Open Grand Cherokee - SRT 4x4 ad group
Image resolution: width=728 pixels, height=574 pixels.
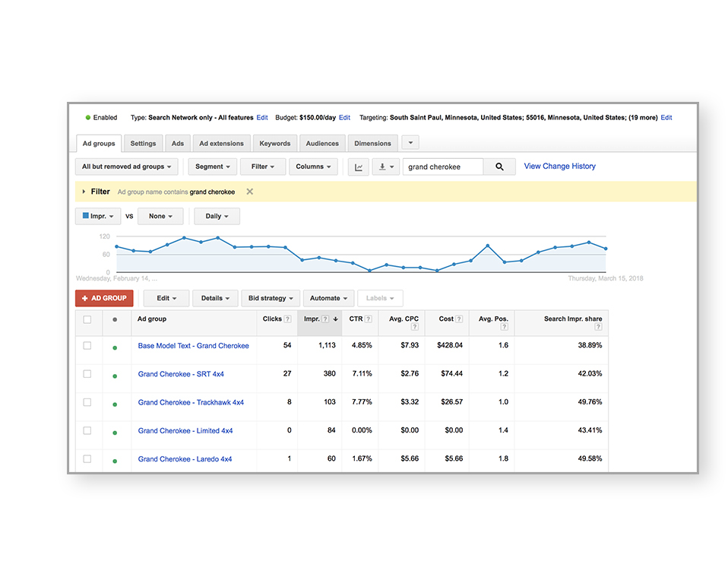(x=181, y=374)
